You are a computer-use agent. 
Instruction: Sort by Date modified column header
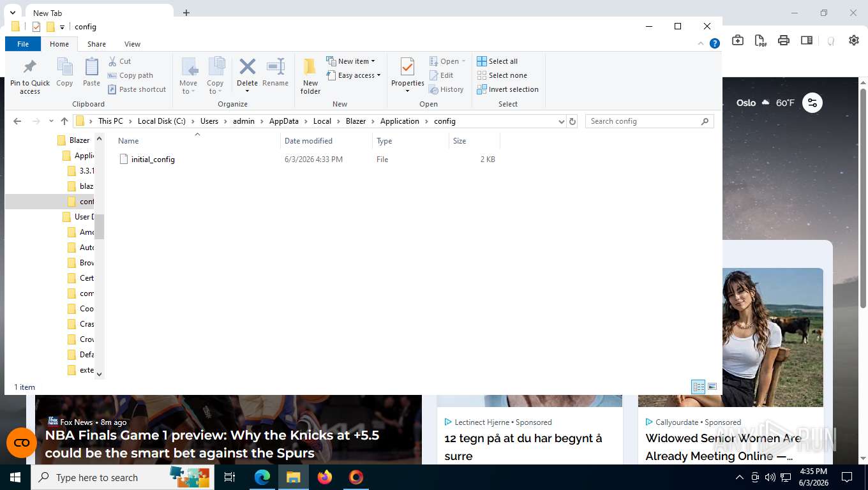coord(325,141)
